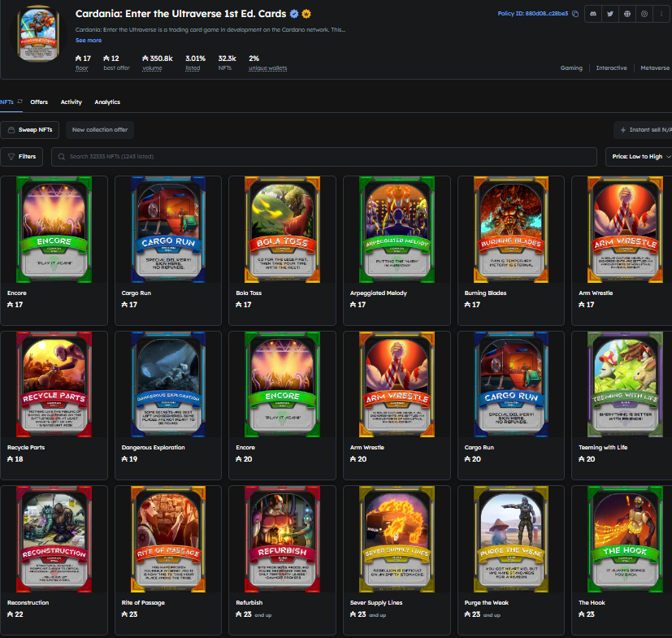
Task: Open the Cargo Run card priced 20 ADA
Action: [x=511, y=406]
